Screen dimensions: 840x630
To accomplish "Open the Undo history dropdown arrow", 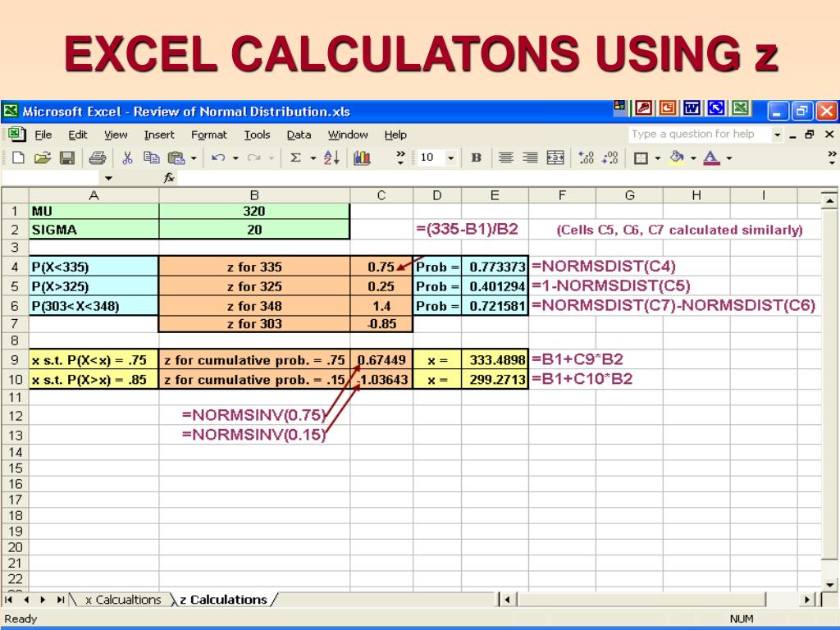I will [x=235, y=158].
